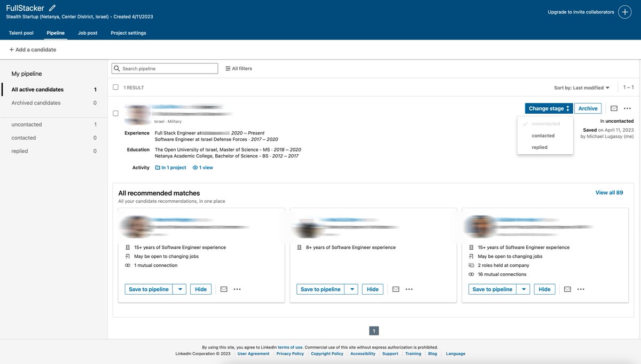Message the pipeline candidate via envelope icon
The width and height of the screenshot is (641, 364).
614,108
